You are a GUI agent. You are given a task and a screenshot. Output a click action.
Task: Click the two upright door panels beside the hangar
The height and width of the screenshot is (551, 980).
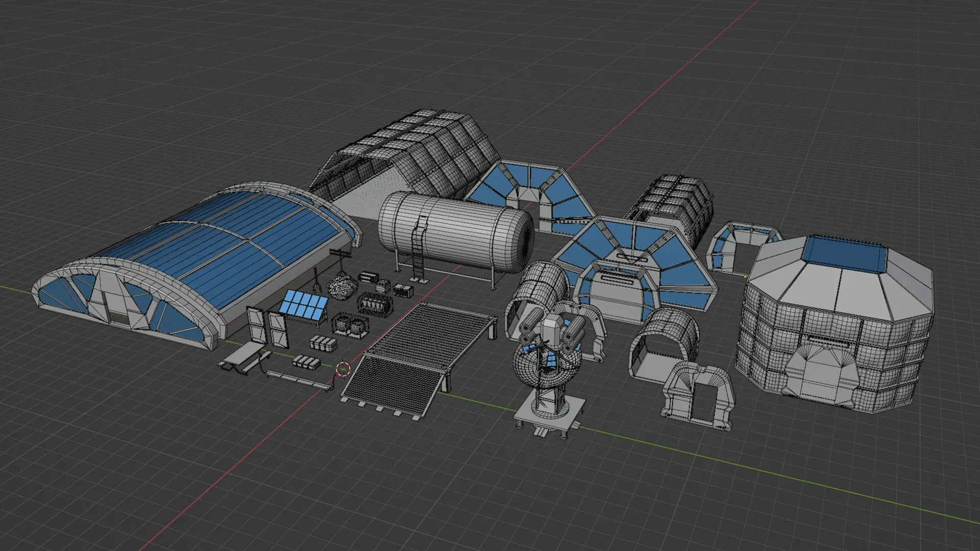coord(267,327)
